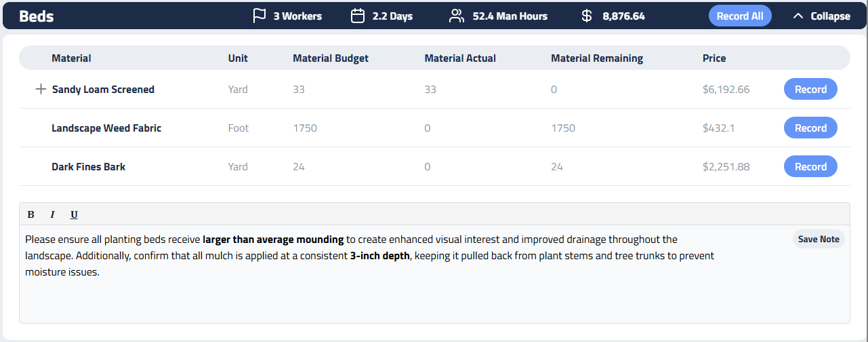868x342 pixels.
Task: Save the note text
Action: pos(818,239)
